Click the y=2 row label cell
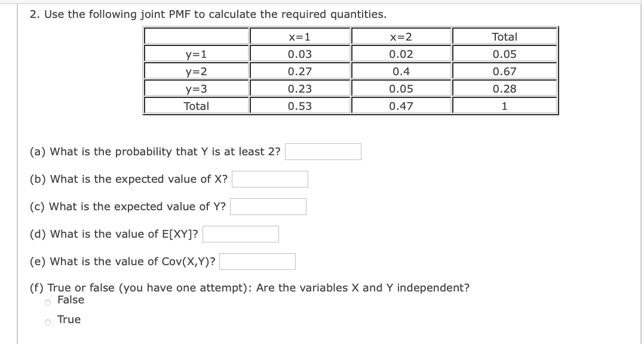Screen dimensions: 644x344 pyautogui.click(x=195, y=70)
